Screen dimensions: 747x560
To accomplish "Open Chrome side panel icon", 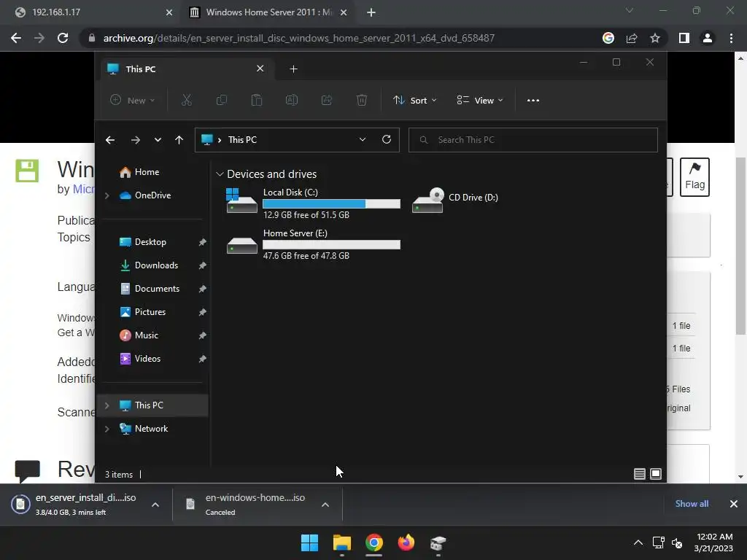I will (x=684, y=38).
